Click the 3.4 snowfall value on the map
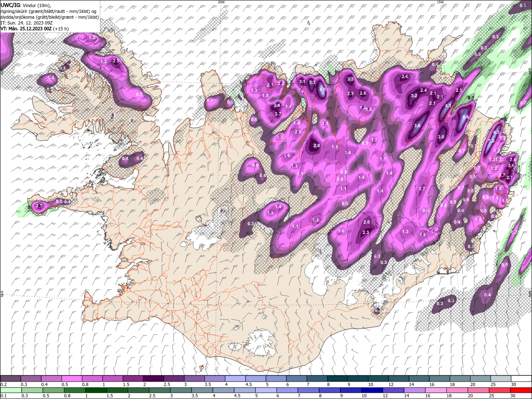 [x=277, y=106]
